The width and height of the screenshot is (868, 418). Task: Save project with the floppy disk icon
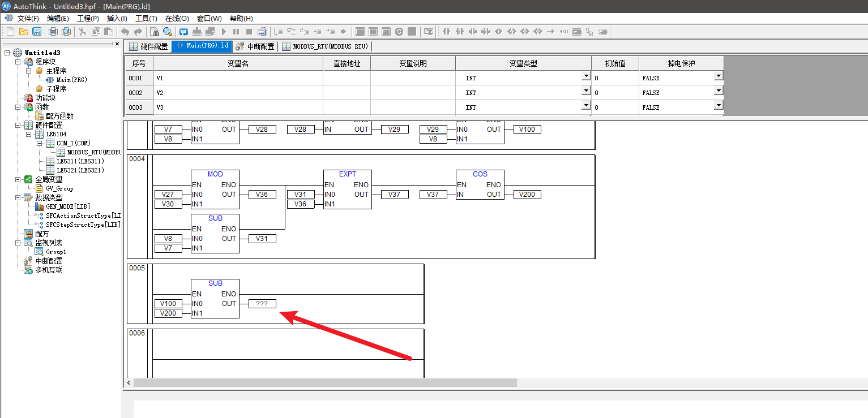[37, 32]
